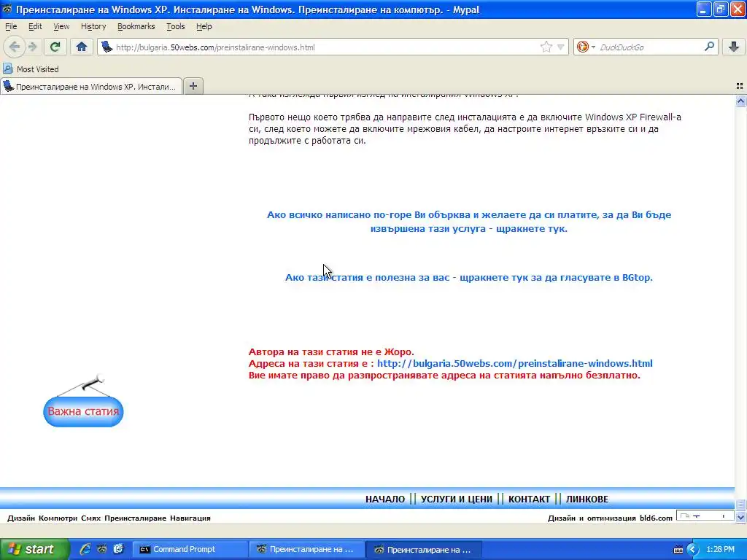747x560 pixels.
Task: Click the Компютри footer link
Action: click(x=58, y=518)
